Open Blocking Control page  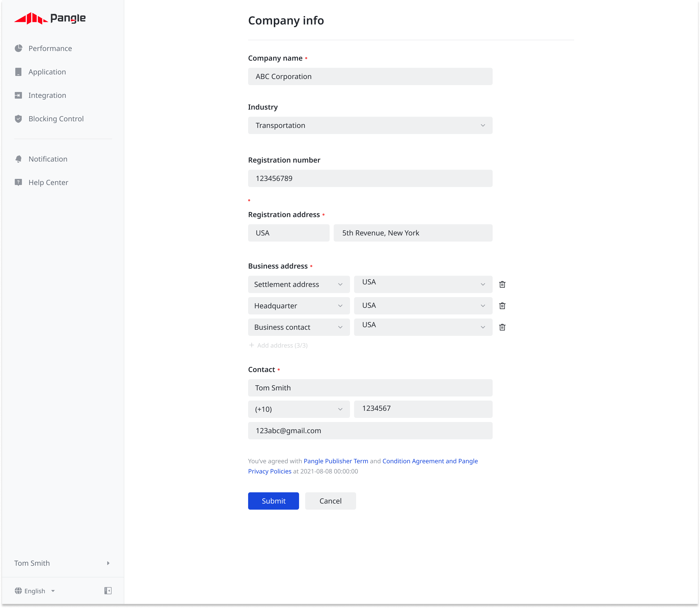(x=56, y=119)
